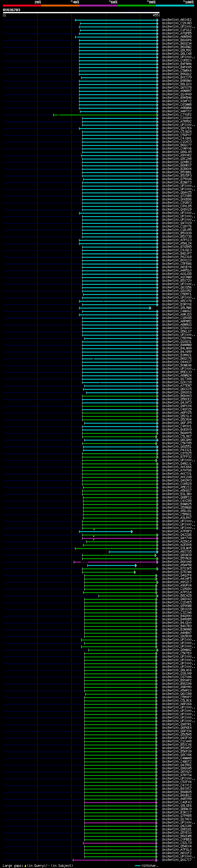
Task: Select the UniRef100_C0PDC0 label
Action: point(177,61)
